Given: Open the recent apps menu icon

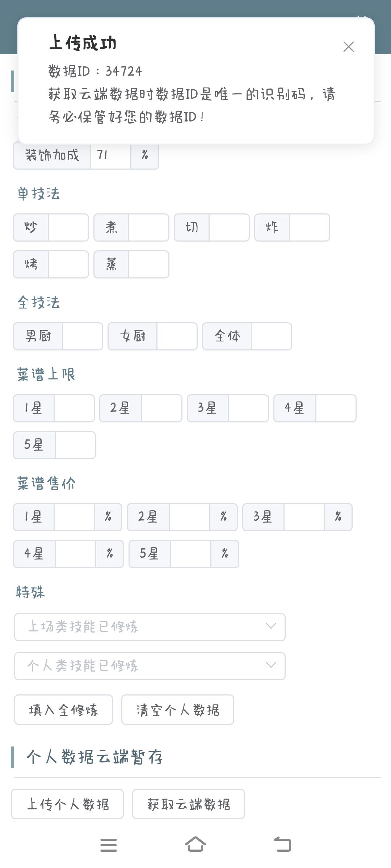Looking at the screenshot, I should (x=109, y=845).
